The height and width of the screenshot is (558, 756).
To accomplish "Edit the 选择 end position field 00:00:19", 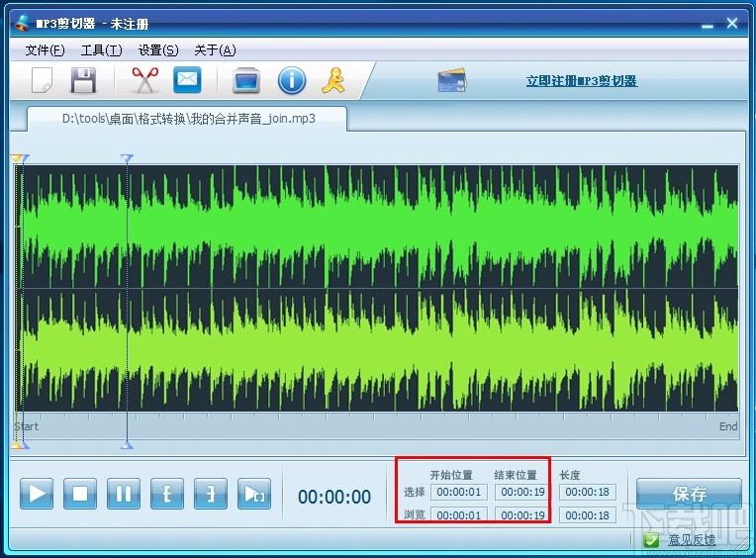I will point(522,492).
